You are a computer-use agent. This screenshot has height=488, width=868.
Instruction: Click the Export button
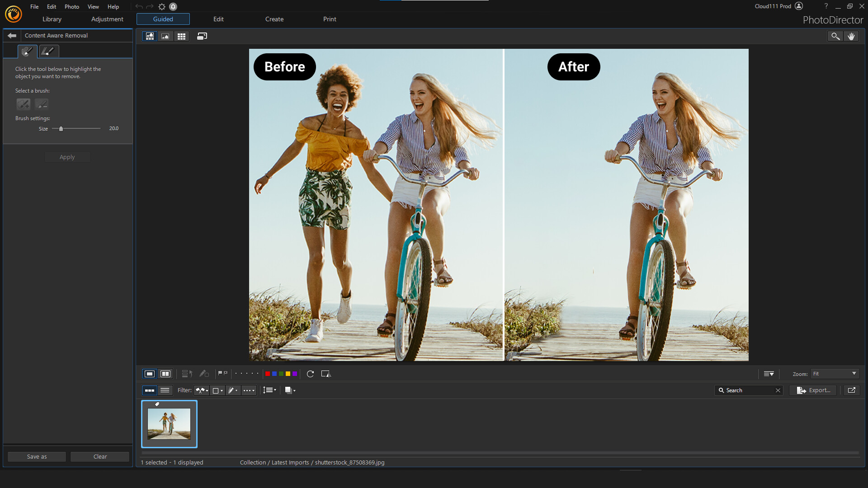coord(814,390)
